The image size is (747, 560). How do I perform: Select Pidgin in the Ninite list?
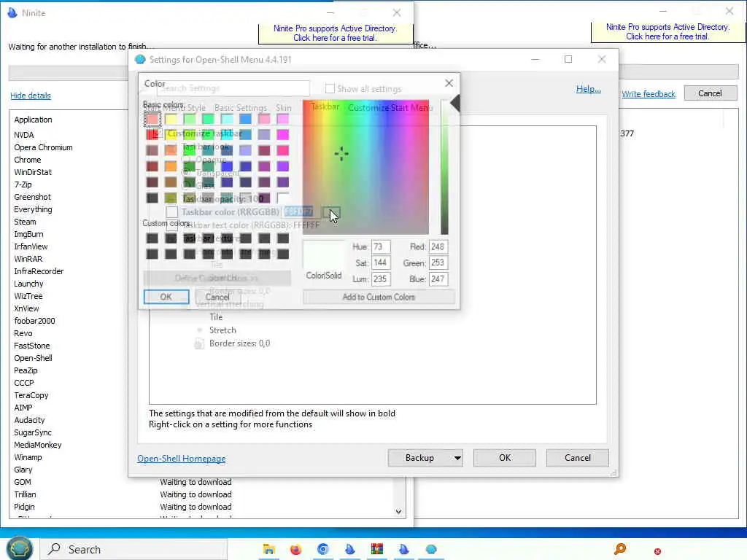pos(24,506)
